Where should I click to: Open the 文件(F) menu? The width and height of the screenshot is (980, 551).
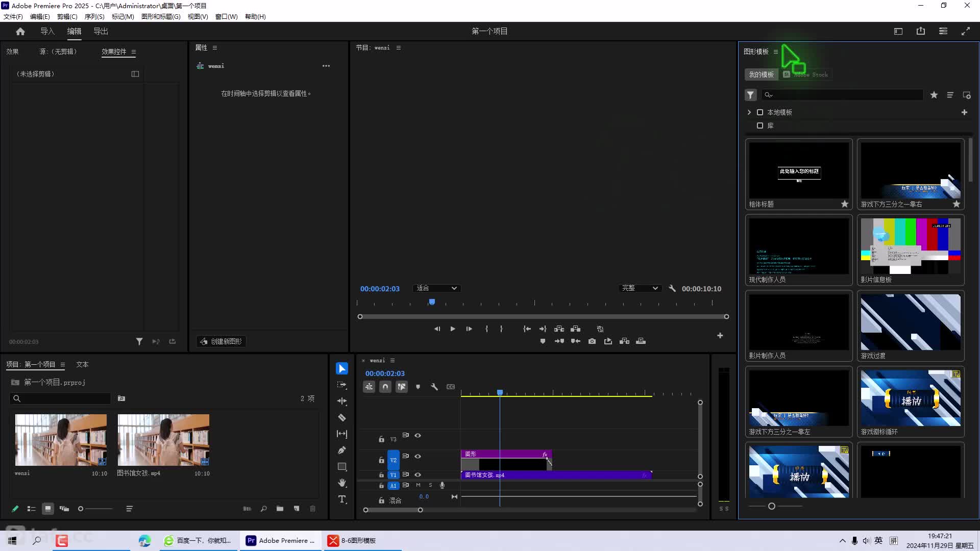(13, 16)
